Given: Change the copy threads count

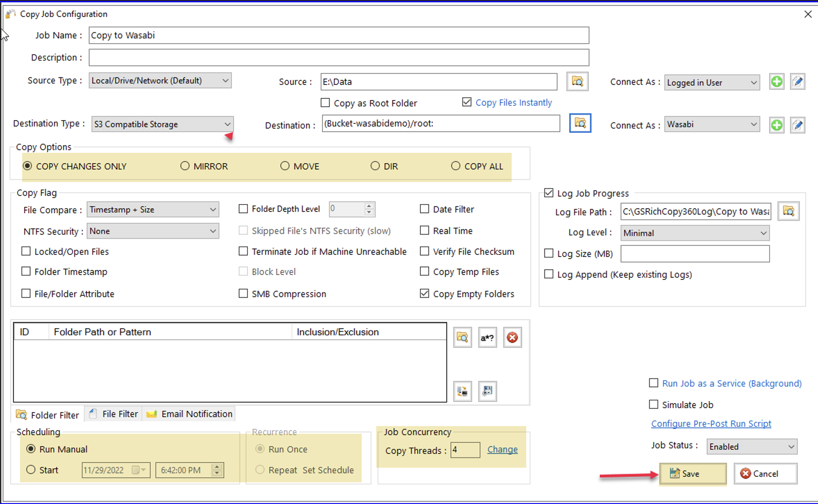Looking at the screenshot, I should (503, 449).
